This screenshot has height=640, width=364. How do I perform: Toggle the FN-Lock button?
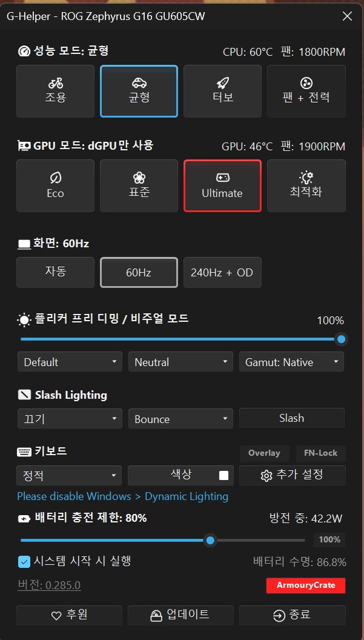pyautogui.click(x=321, y=453)
